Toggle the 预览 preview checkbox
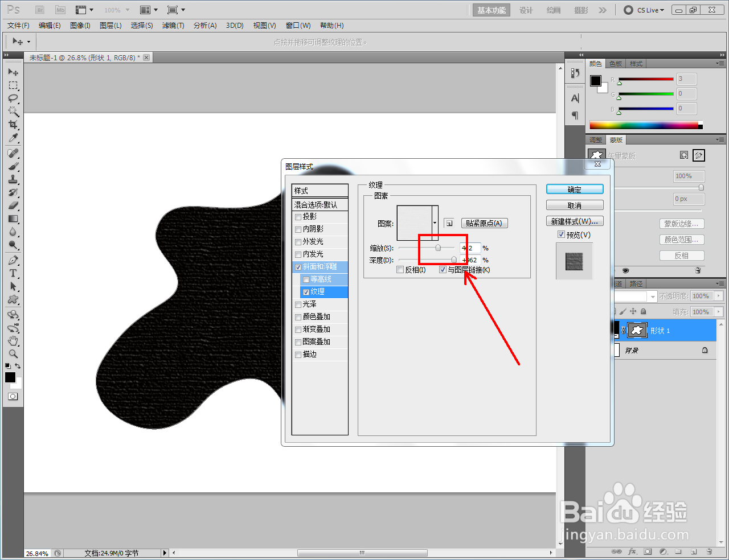The height and width of the screenshot is (560, 729). click(561, 234)
